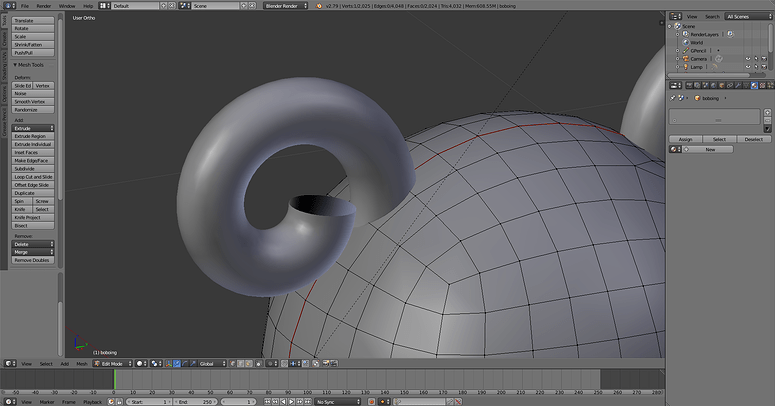Click the New material button
The height and width of the screenshot is (406, 775).
710,149
